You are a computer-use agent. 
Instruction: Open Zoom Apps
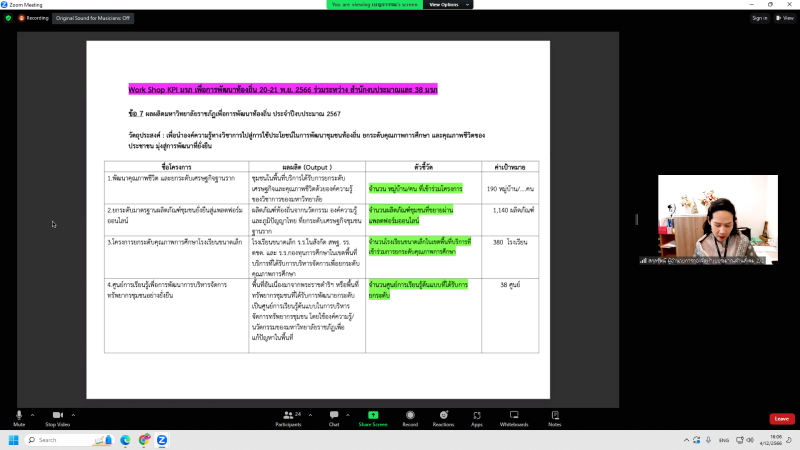(477, 416)
